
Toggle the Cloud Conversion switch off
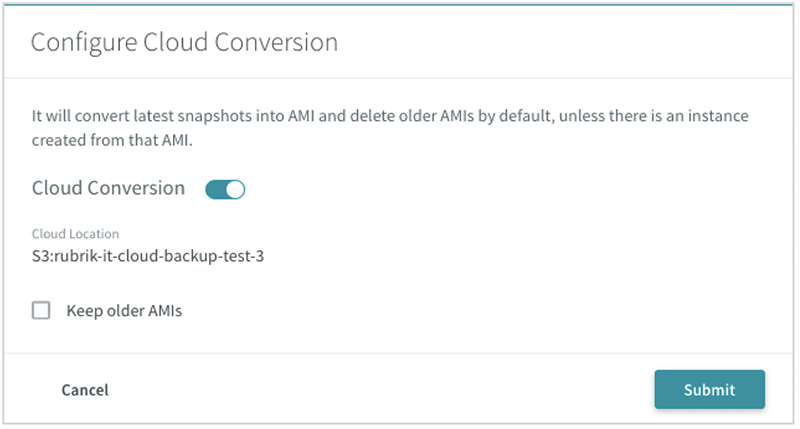(x=225, y=189)
